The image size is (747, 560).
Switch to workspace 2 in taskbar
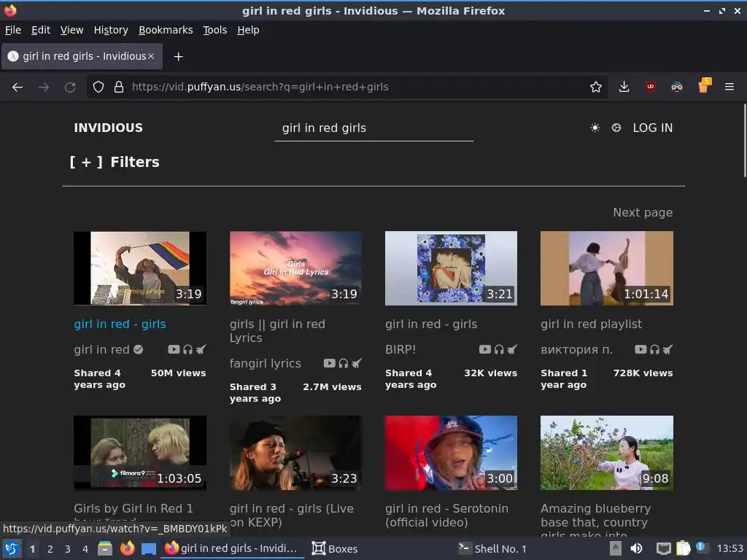(50, 549)
